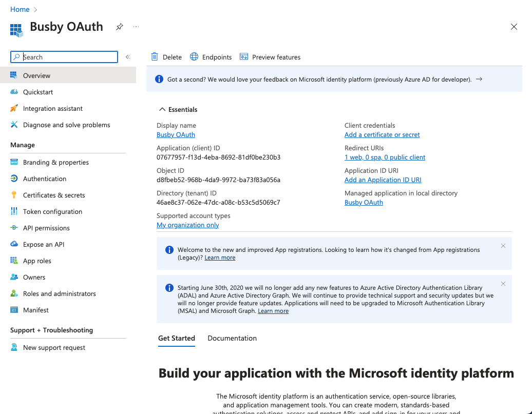
Task: Click the Preview features toolbar label
Action: (x=276, y=57)
